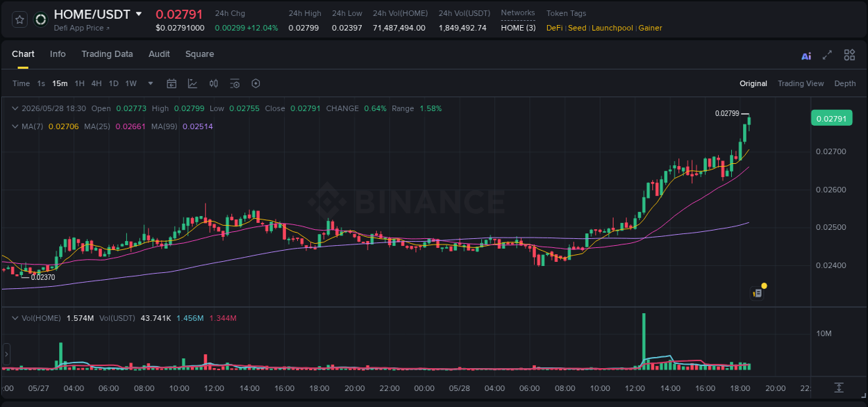Viewport: 868px width, 407px height.
Task: Click the last price 0.02791 in header
Action: pyautogui.click(x=178, y=14)
